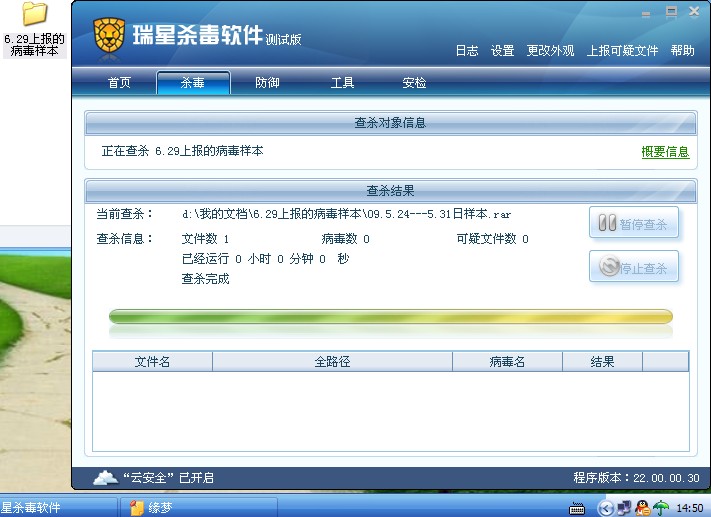Open the 概要信息 summary link
Image resolution: width=711 pixels, height=517 pixels.
coord(665,152)
